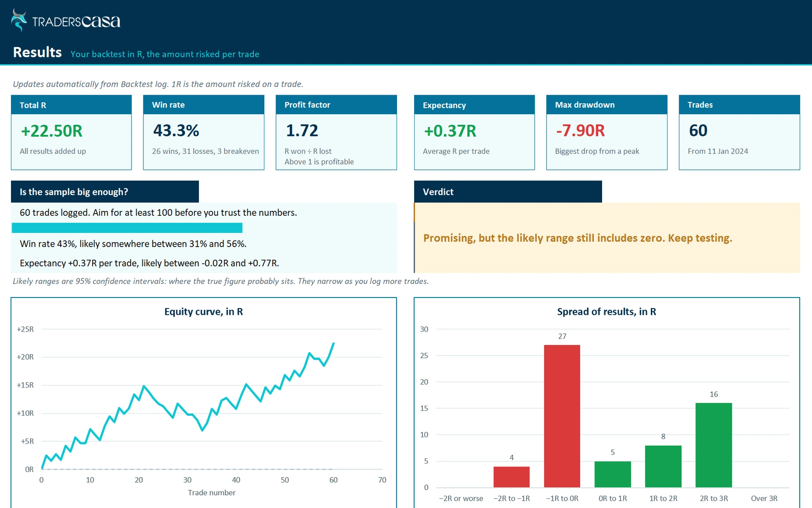Select the '60 trades logged' sentence
Screen dimensions: 812x508
tap(158, 213)
